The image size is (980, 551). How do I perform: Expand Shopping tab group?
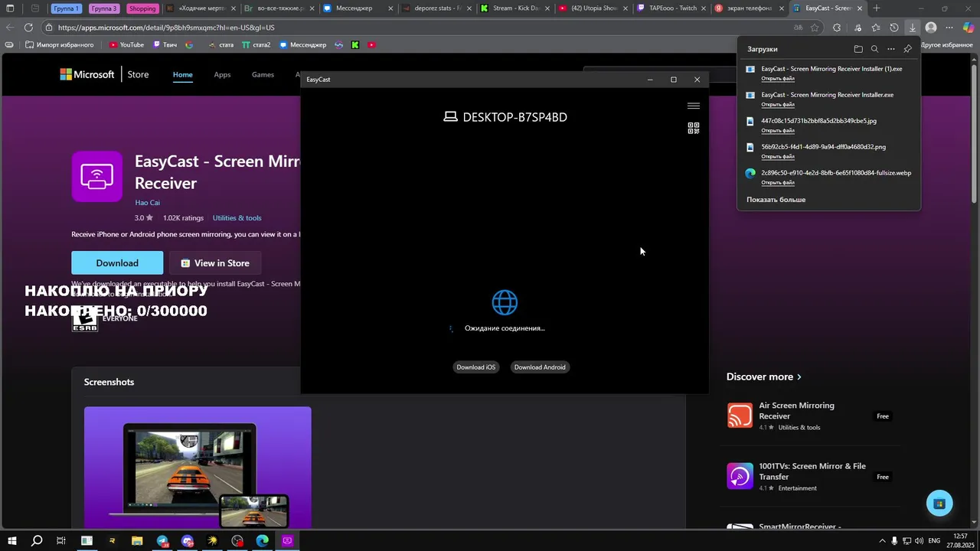tap(142, 8)
